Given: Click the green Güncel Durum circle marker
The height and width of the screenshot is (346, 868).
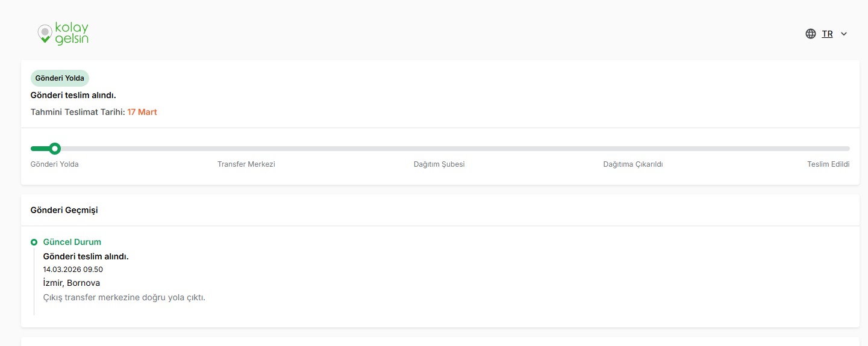Looking at the screenshot, I should click(34, 242).
